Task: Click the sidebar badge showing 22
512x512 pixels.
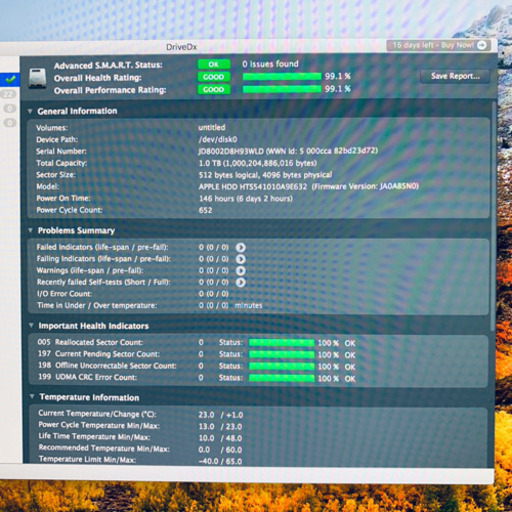Action: [8, 94]
